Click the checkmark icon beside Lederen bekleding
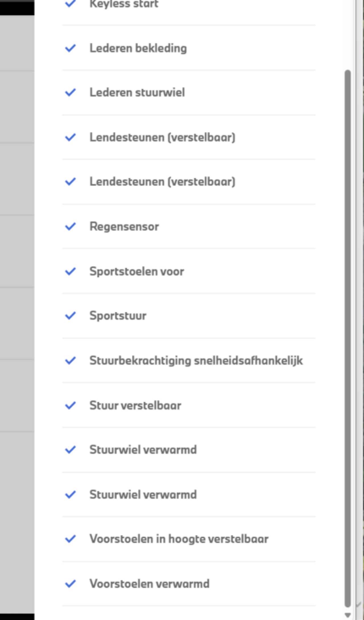 (x=70, y=48)
